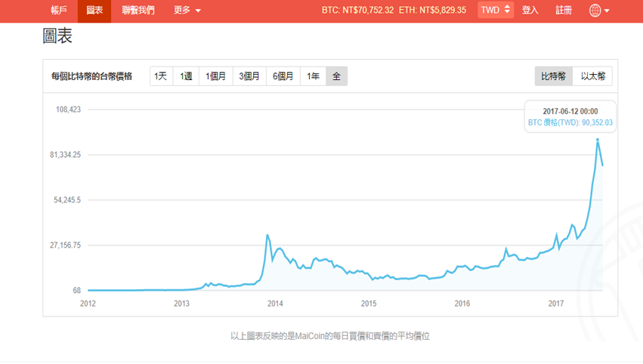Click the 2015 x-axis label
The width and height of the screenshot is (643, 364).
pos(369,304)
